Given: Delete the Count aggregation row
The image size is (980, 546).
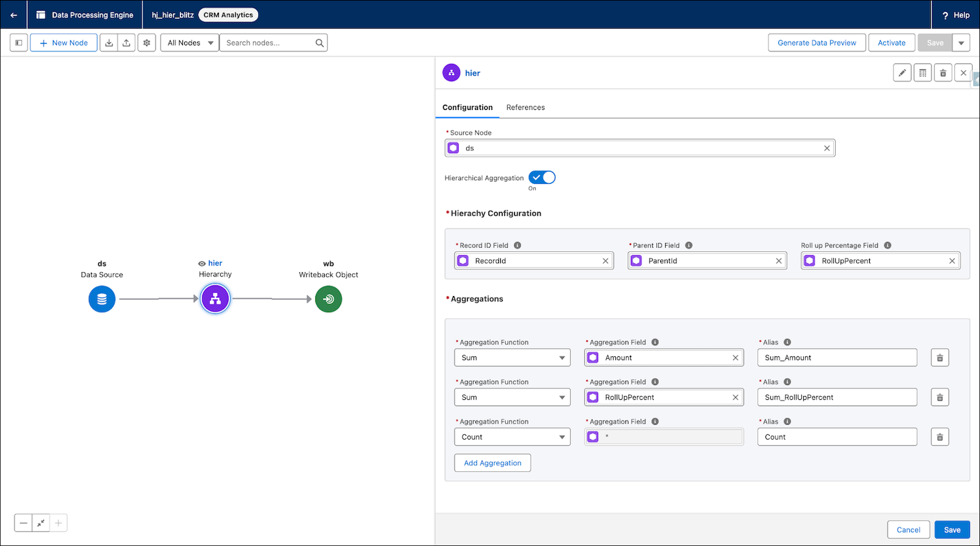Looking at the screenshot, I should (940, 437).
